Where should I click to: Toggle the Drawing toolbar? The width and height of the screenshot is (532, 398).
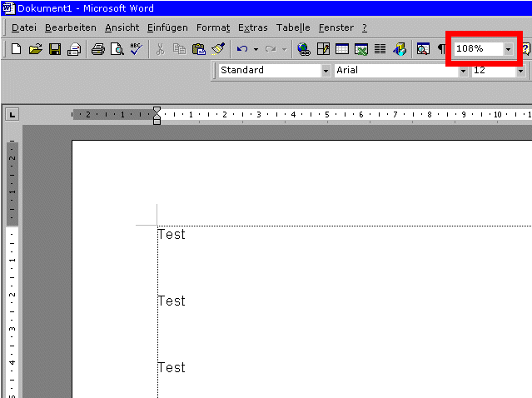[x=400, y=49]
